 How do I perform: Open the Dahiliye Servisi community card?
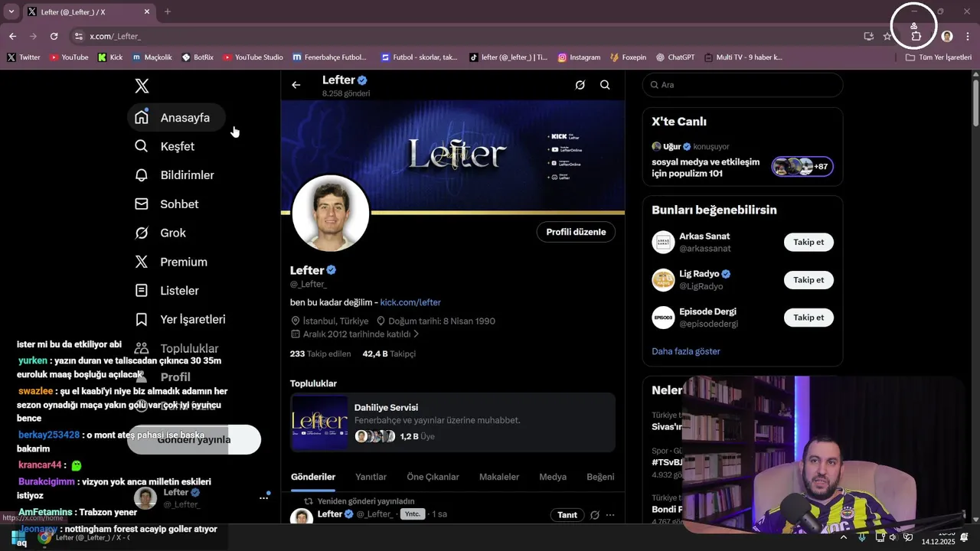[452, 422]
